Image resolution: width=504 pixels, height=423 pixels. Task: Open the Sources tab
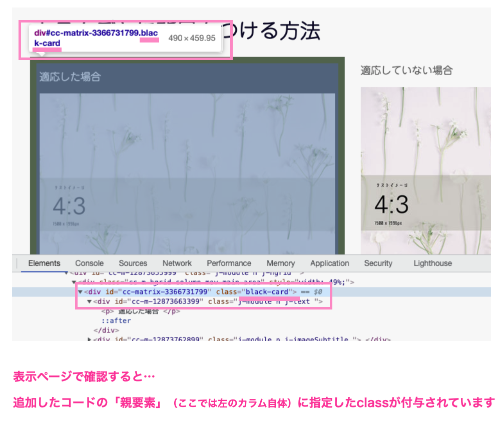133,263
